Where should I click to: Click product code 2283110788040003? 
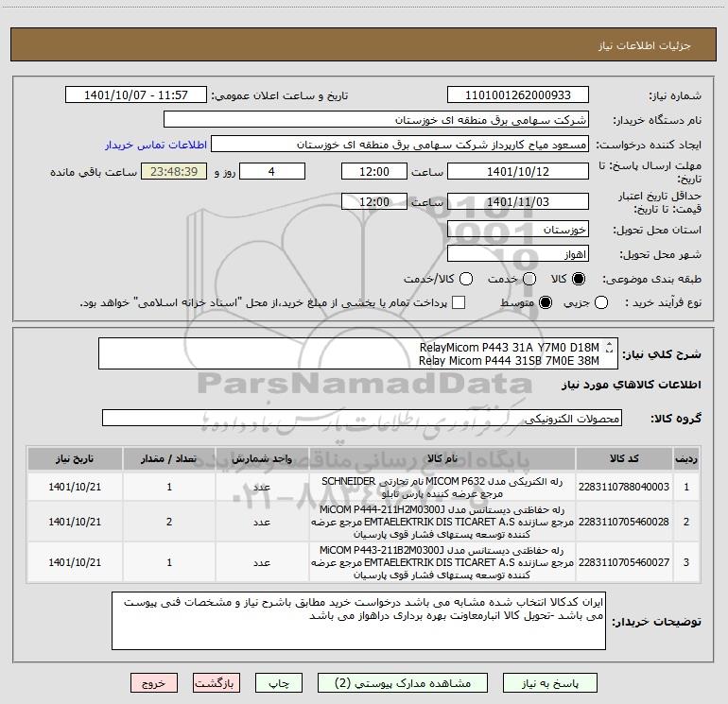[624, 487]
